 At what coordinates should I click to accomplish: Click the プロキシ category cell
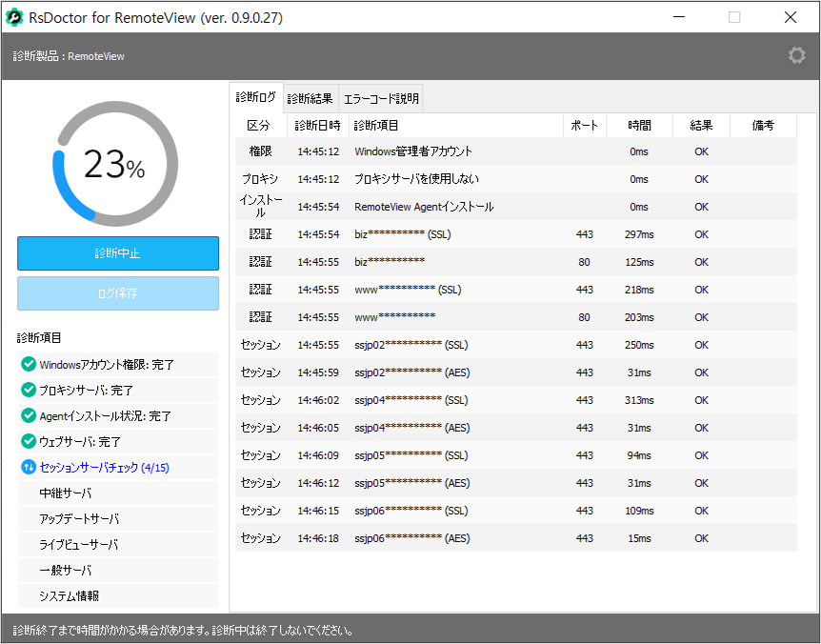click(260, 179)
